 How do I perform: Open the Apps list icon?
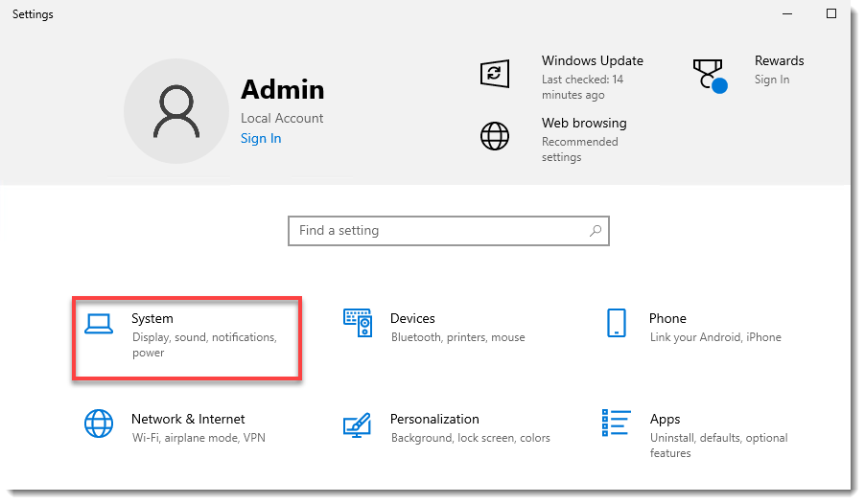pyautogui.click(x=616, y=423)
